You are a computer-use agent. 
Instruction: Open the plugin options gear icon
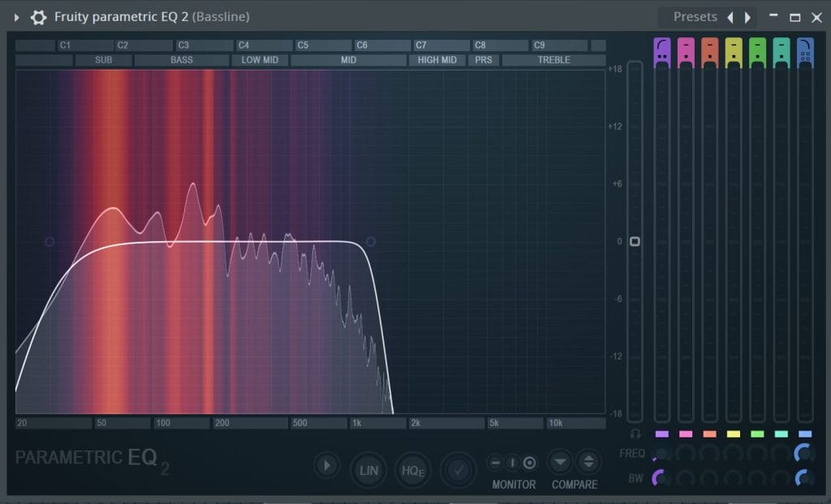click(38, 17)
